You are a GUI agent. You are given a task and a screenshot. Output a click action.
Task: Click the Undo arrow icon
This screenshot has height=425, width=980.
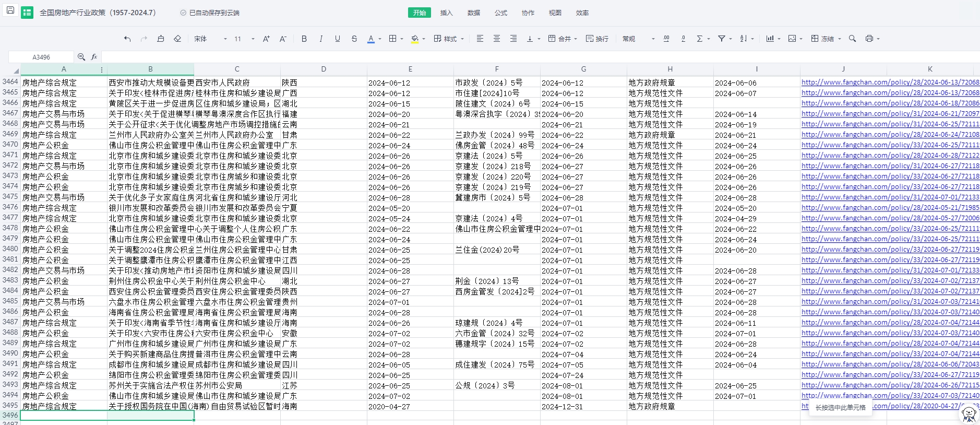(127, 39)
